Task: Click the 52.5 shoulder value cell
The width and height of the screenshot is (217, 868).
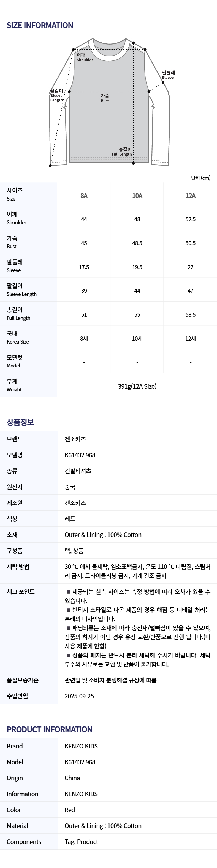Action: pos(190,219)
